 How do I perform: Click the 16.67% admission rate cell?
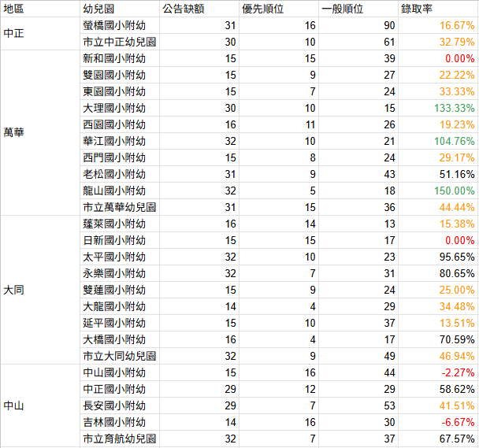click(438, 25)
